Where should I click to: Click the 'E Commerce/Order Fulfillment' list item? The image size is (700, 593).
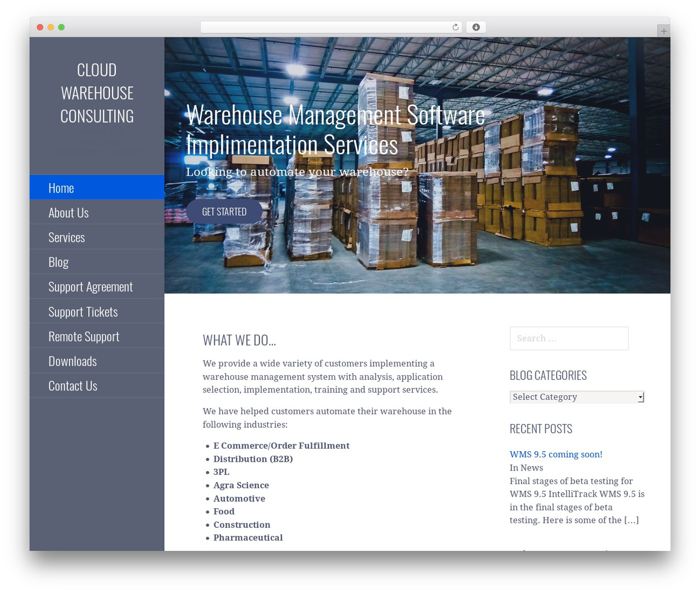(281, 446)
